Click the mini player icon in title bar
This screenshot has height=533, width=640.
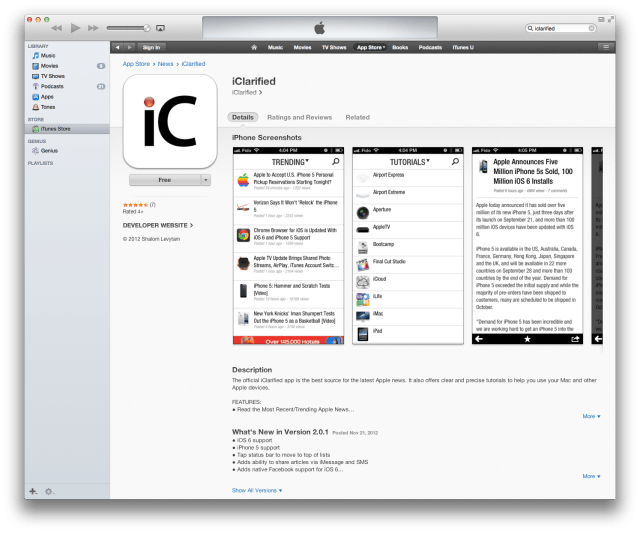pyautogui.click(x=601, y=19)
